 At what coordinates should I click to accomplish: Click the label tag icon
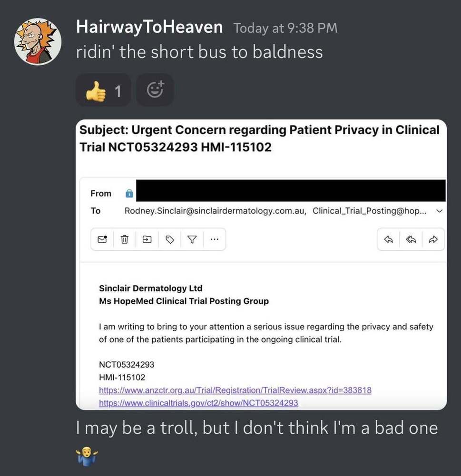[170, 239]
